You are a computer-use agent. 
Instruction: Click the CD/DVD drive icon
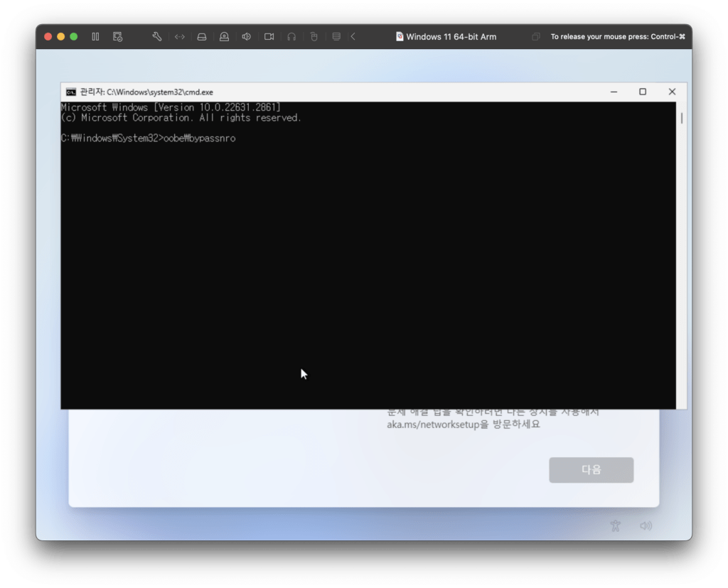(x=224, y=36)
